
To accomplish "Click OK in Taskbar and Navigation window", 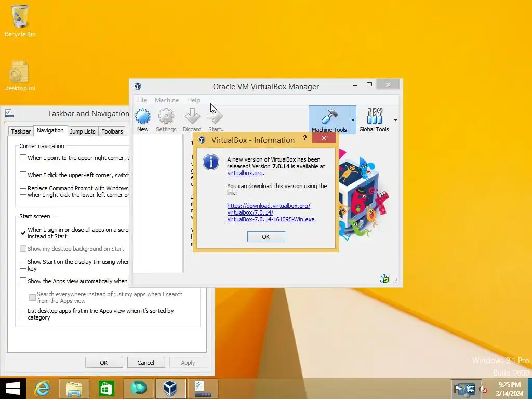I will tap(104, 362).
